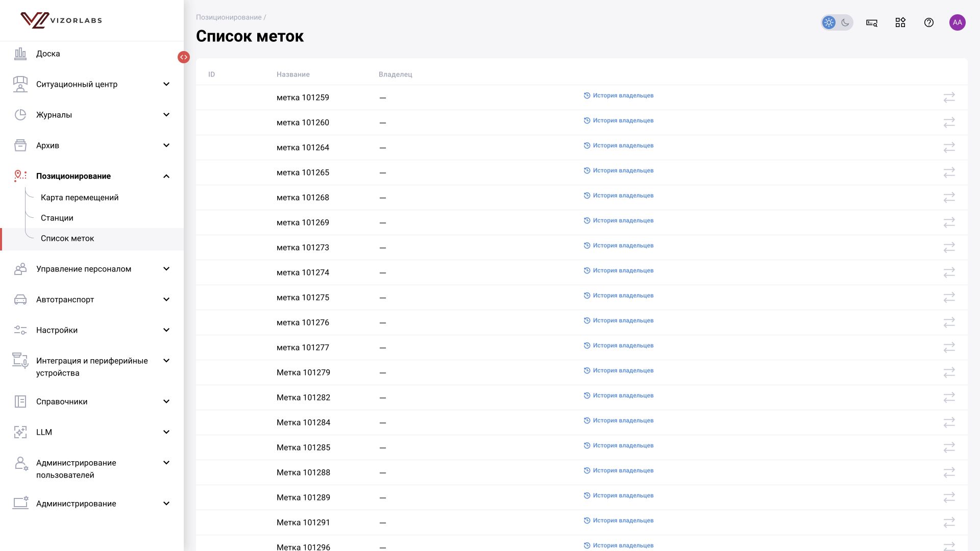
Task: Open История владельцев for Метка 101282
Action: (619, 395)
